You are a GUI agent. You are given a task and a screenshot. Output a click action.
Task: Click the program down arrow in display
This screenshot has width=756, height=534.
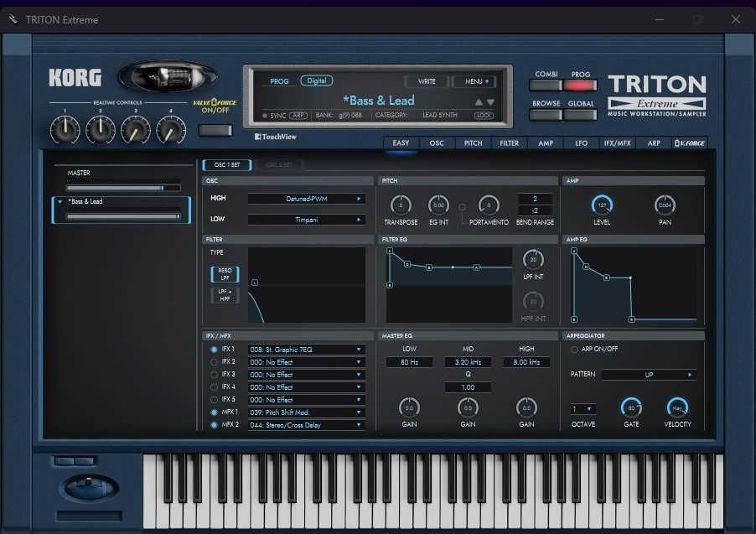coord(490,102)
